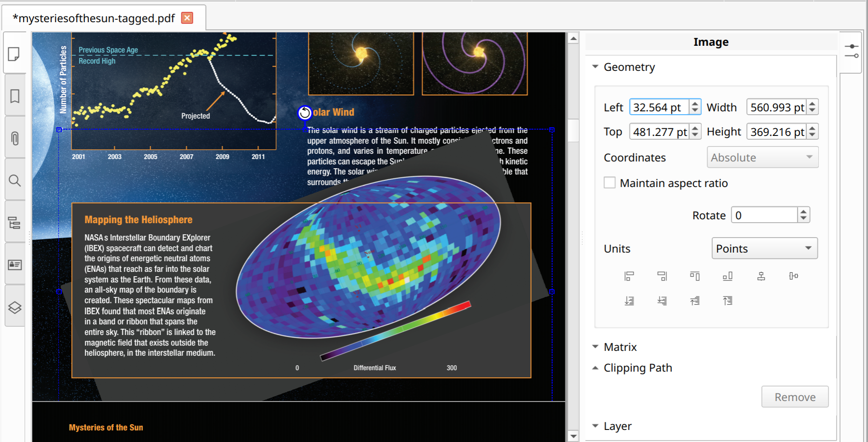Close the mysteriesofthesun-tagged.pdf tab
Viewport: 868px width, 442px height.
187,18
